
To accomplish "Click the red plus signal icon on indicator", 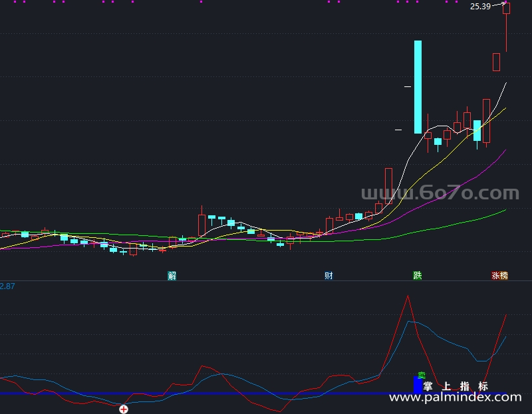I will point(124,409).
